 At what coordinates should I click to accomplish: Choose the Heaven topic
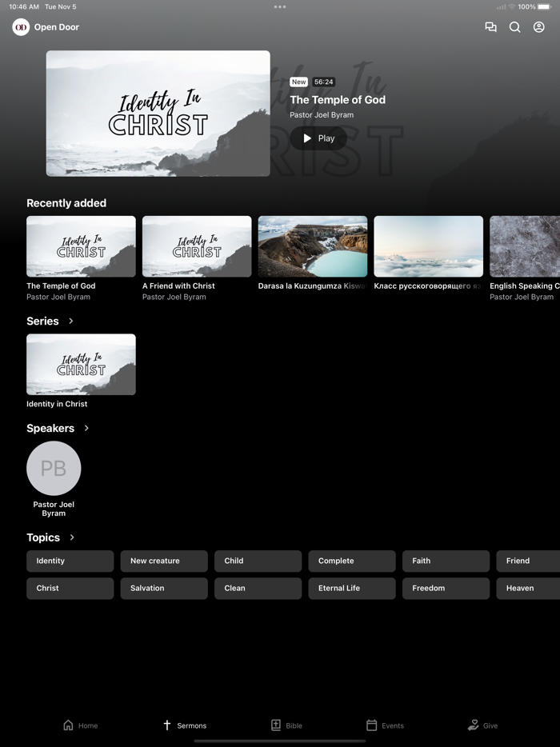point(528,589)
